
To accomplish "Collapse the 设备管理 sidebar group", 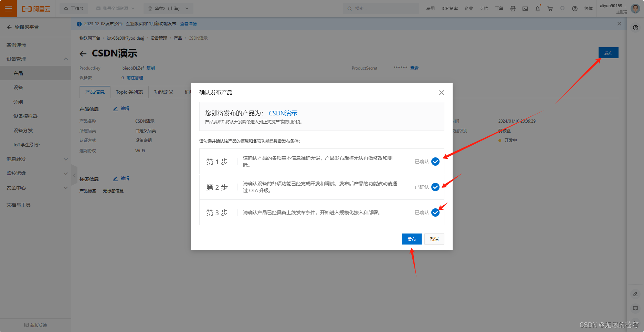I will [35, 59].
